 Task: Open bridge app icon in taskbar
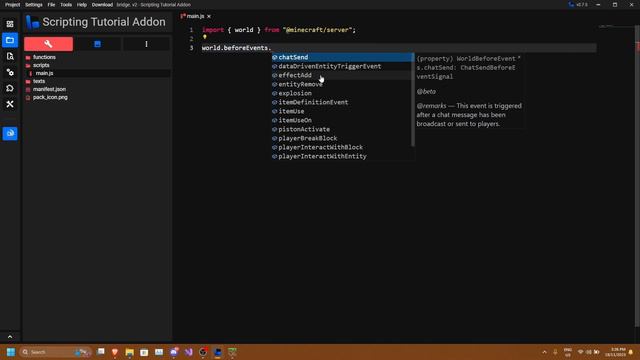(x=218, y=352)
